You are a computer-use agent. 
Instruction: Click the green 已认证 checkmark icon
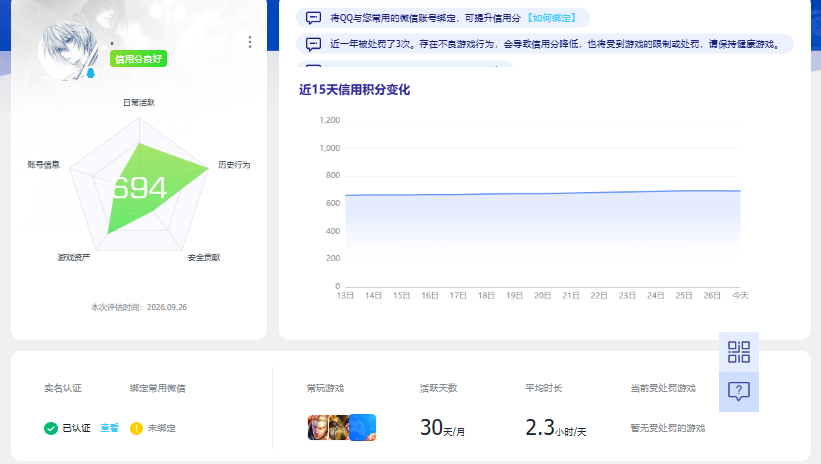pos(51,428)
